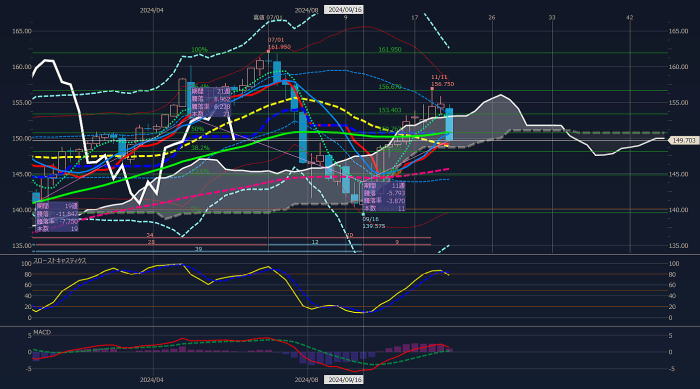Click the green 156.679 Fibonacci level label
This screenshot has height=389, width=700.
coord(390,87)
